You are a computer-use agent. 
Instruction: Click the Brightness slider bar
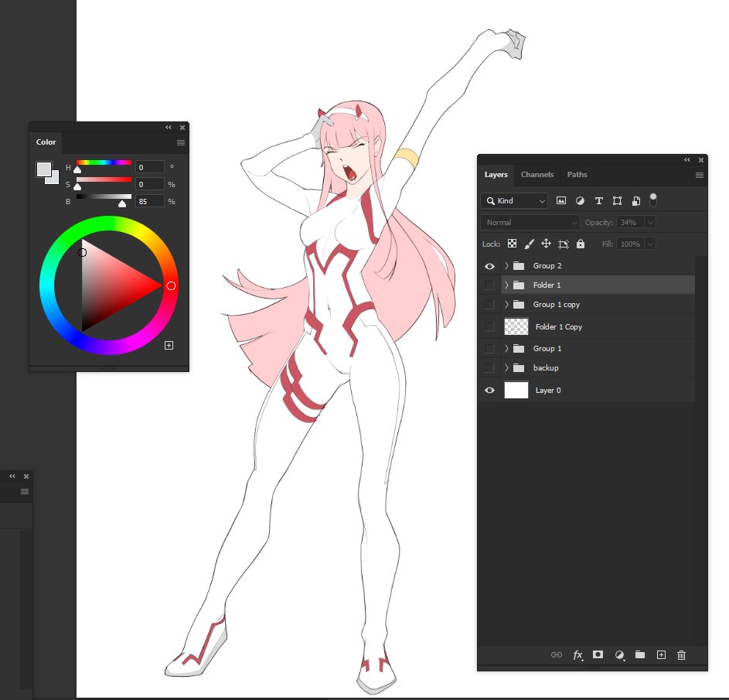[x=104, y=196]
